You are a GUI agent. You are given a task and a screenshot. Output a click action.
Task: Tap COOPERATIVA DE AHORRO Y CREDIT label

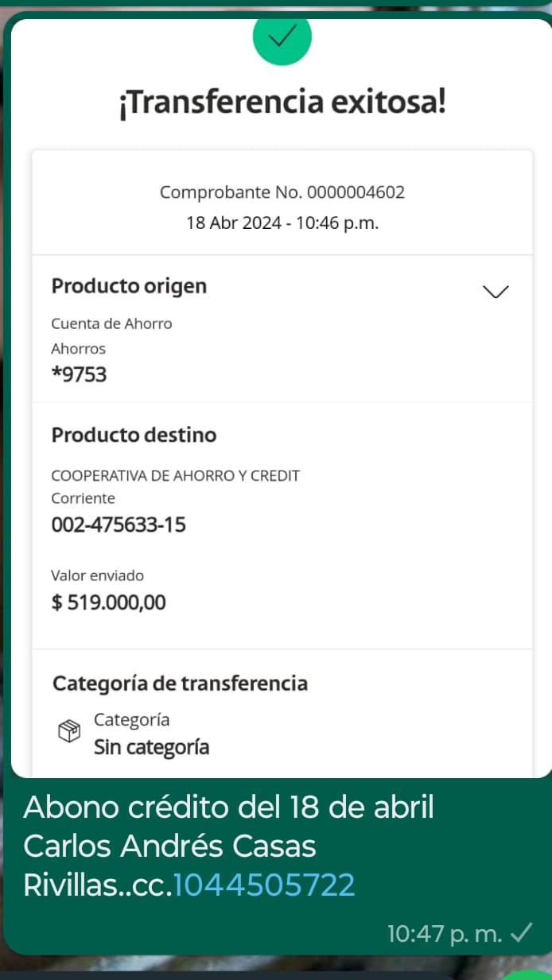coord(175,475)
